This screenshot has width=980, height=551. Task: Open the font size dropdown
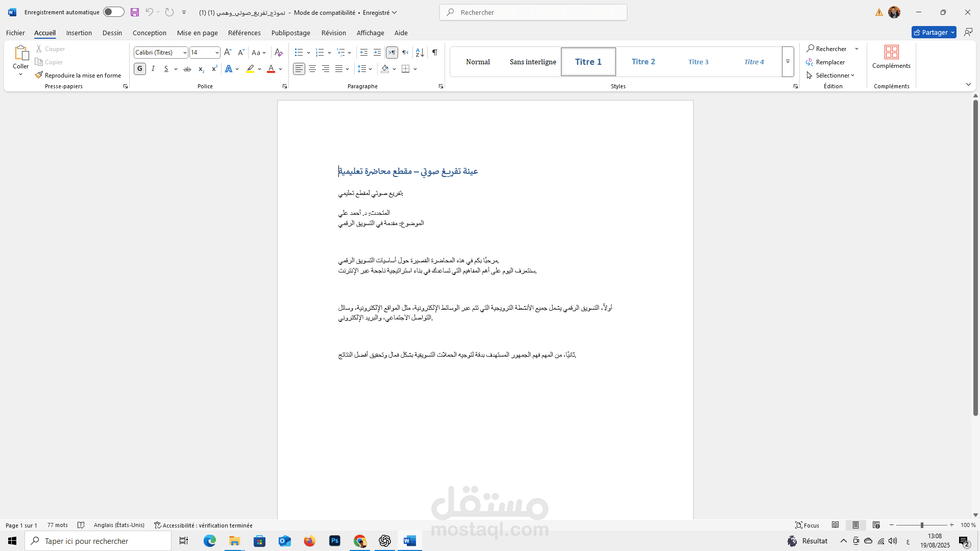coord(217,53)
